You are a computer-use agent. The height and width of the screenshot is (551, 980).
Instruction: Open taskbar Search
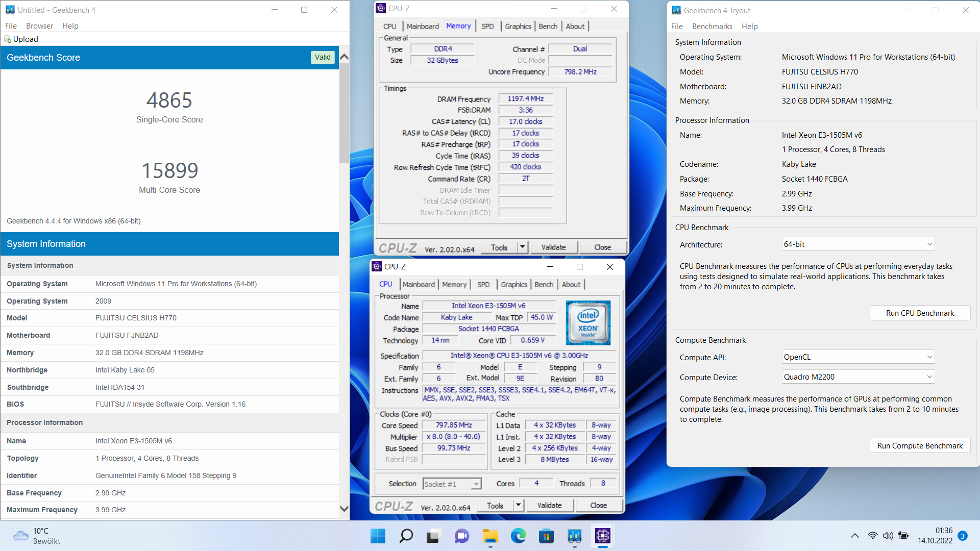point(406,536)
